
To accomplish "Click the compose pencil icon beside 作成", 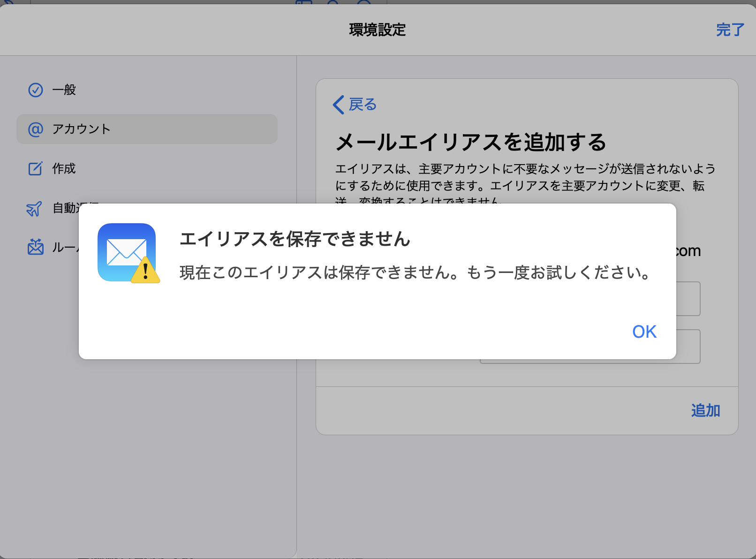I will pos(36,168).
